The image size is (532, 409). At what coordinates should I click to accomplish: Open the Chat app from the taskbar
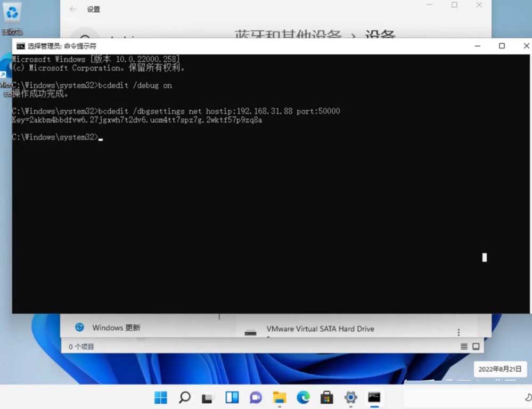coord(256,397)
